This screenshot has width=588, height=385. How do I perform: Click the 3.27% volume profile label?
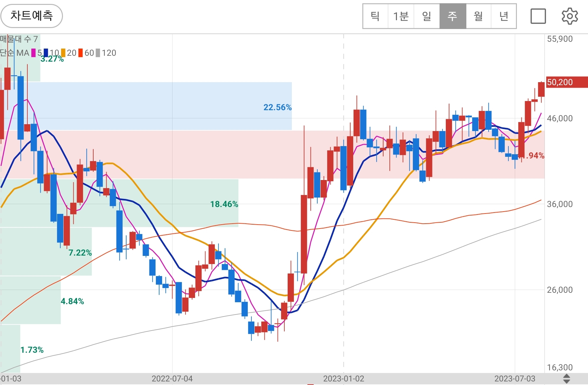point(52,59)
